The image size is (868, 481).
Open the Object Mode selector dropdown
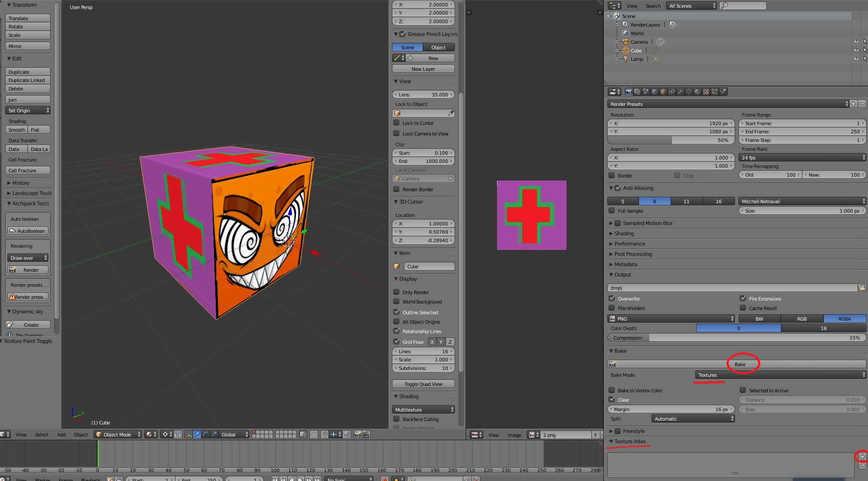(x=118, y=434)
